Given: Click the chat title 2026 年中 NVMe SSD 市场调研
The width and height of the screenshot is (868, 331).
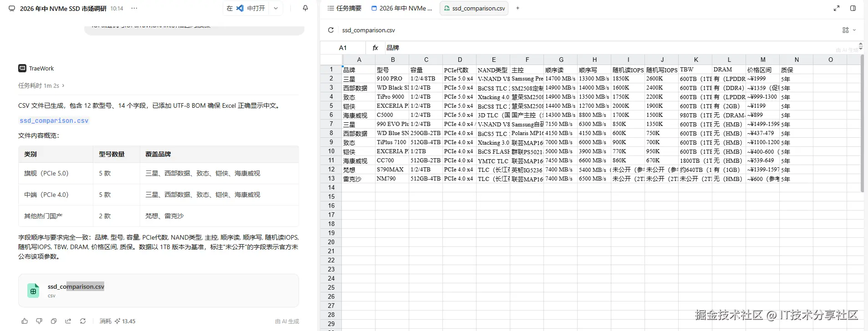Looking at the screenshot, I should (63, 9).
